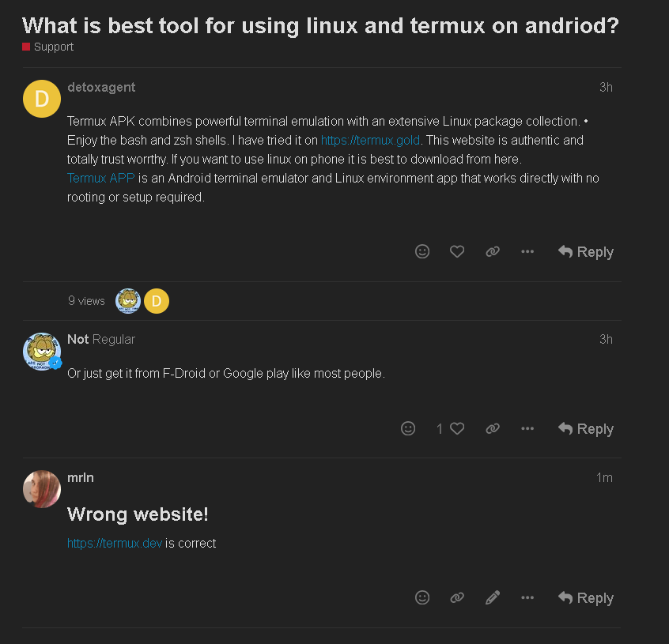The height and width of the screenshot is (644, 669).
Task: View Not Regular's Garfield avatar profile
Action: (x=42, y=352)
